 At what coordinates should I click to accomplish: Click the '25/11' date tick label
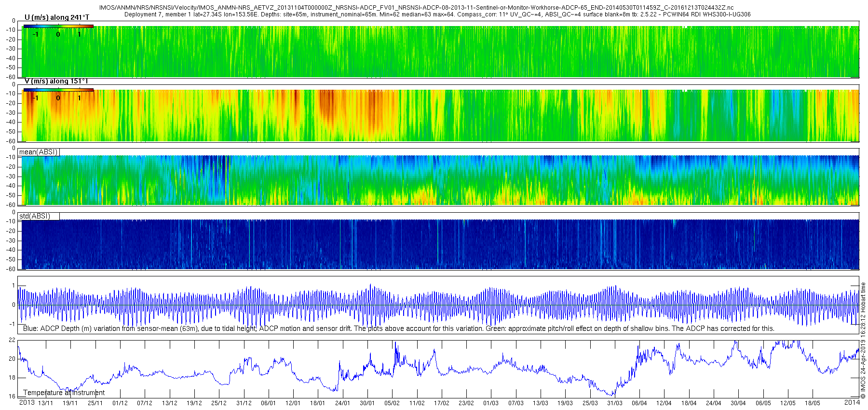click(x=95, y=403)
